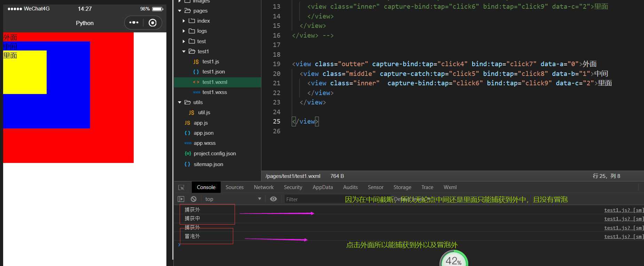Click the battery icon in simulator status bar
This screenshot has height=266, width=644.
pos(158,9)
